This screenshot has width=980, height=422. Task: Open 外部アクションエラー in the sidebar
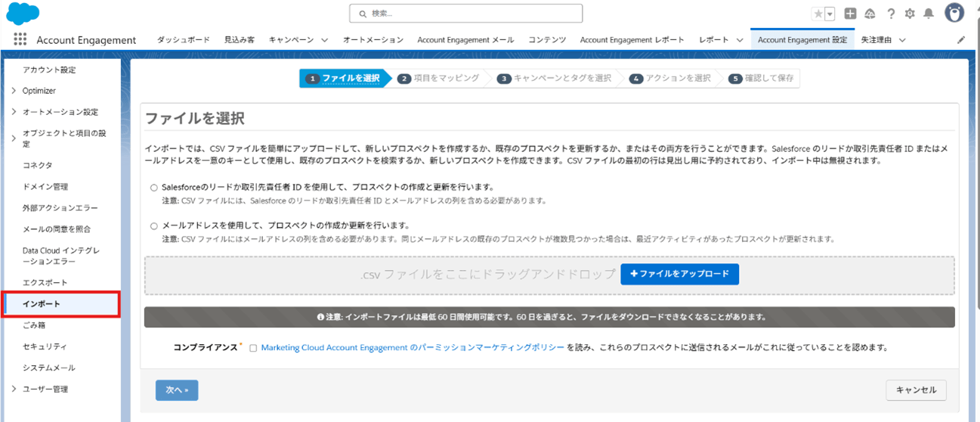point(60,207)
